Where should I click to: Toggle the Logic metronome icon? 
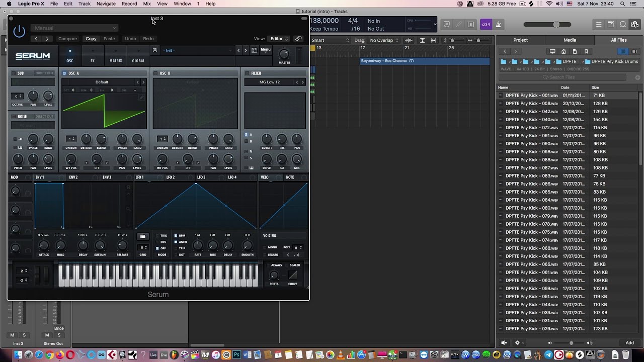tap(498, 24)
